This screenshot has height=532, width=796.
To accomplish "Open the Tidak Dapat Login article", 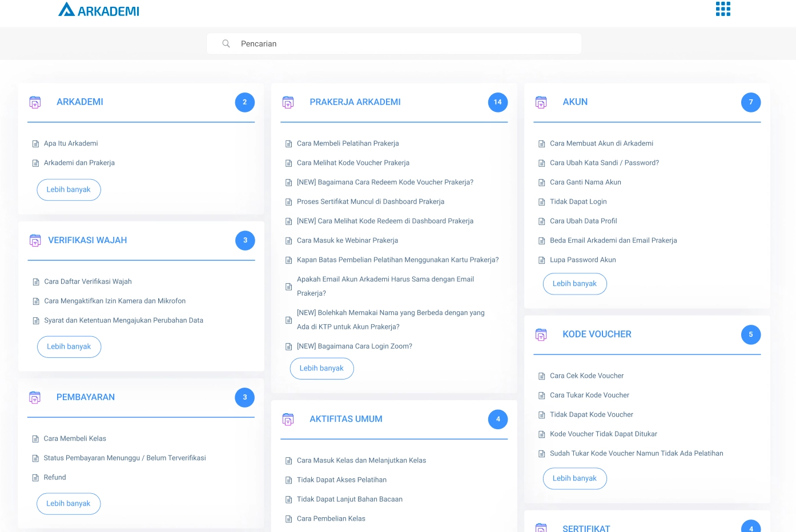I will click(578, 201).
